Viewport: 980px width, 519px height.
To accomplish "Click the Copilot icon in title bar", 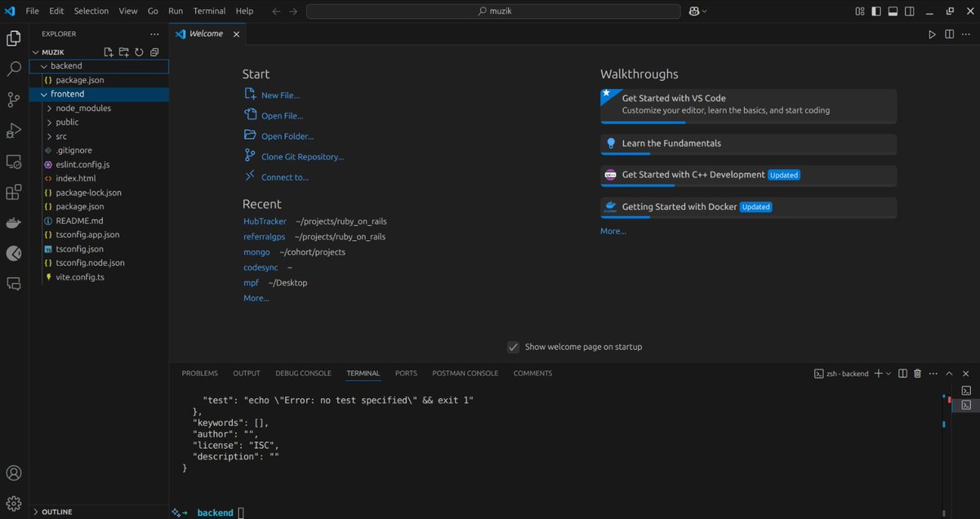I will pyautogui.click(x=694, y=11).
